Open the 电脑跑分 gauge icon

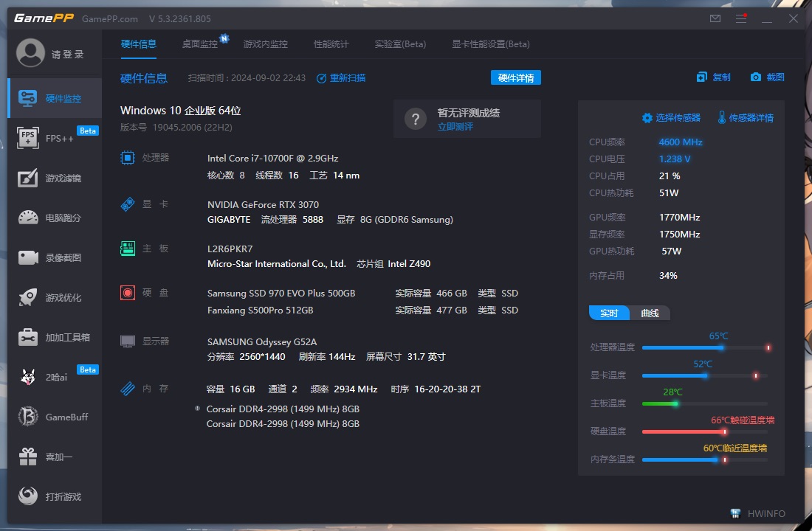tap(28, 218)
